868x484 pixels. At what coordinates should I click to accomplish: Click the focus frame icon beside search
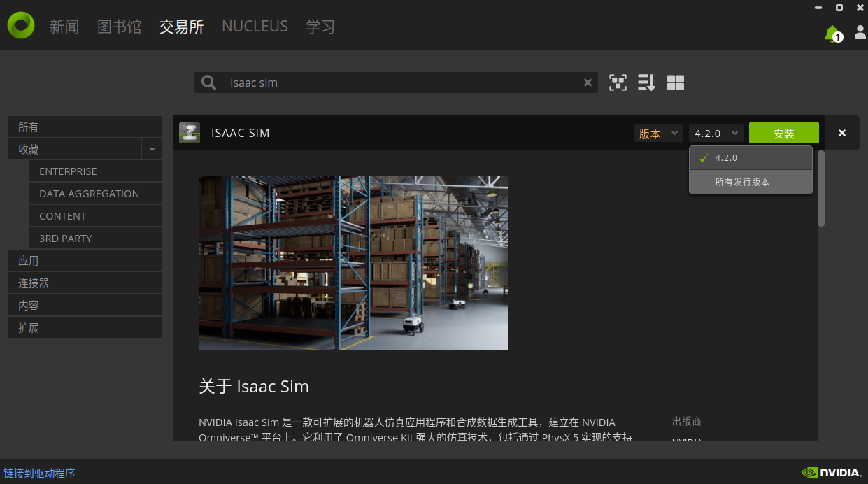(618, 83)
